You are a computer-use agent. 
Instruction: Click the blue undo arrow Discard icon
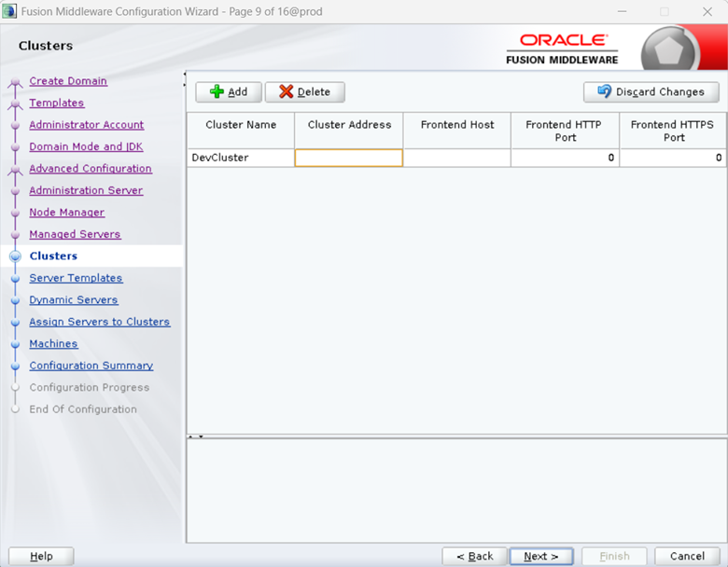coord(604,91)
